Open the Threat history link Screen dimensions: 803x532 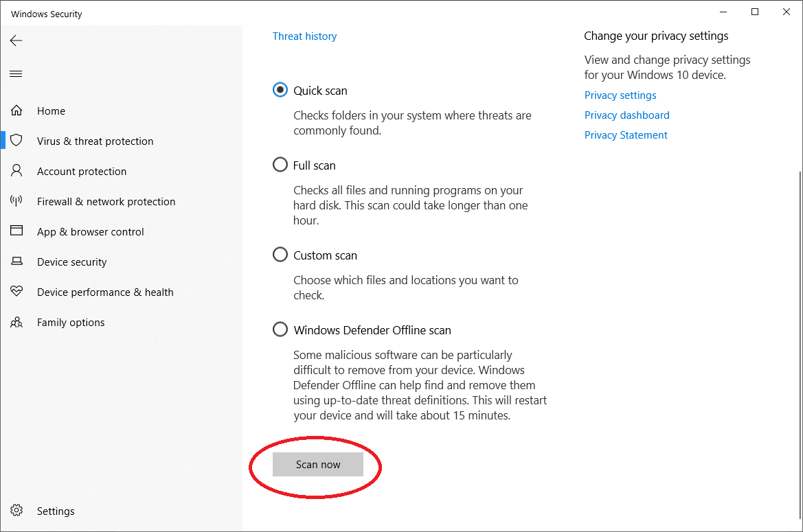[304, 36]
